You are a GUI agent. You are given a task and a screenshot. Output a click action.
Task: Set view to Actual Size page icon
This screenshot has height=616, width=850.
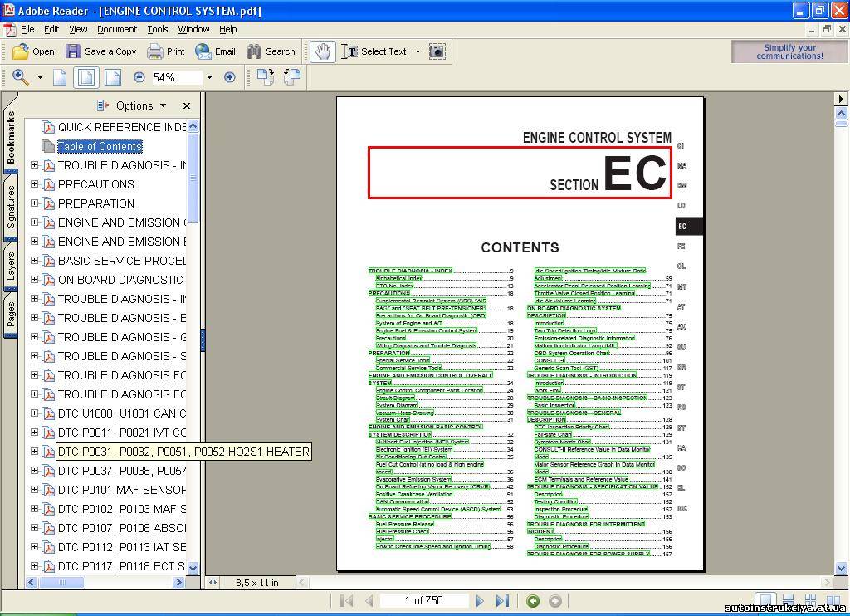tap(60, 77)
